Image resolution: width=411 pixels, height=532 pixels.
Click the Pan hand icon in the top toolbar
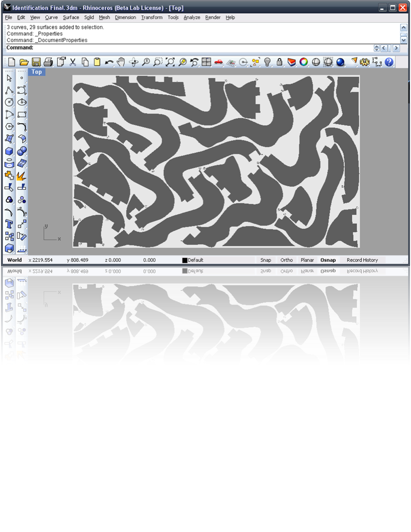121,62
